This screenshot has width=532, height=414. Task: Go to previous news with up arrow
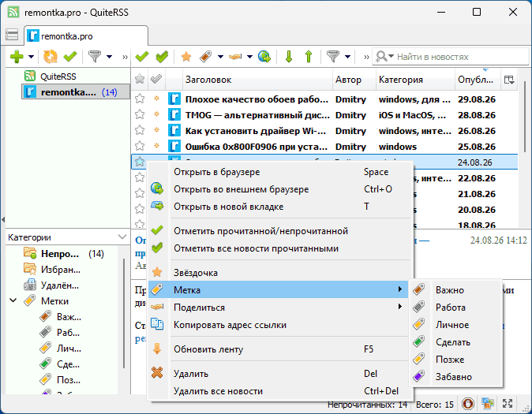(309, 57)
